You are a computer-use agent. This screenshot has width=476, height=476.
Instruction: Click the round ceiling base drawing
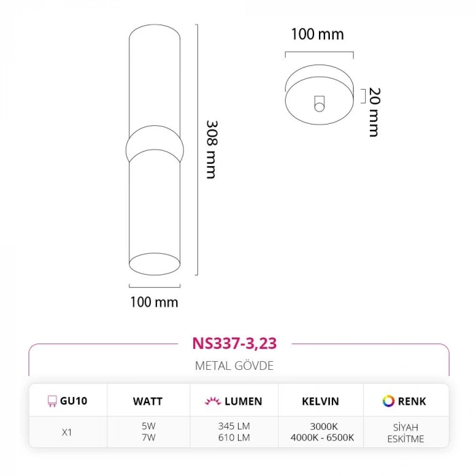click(319, 95)
